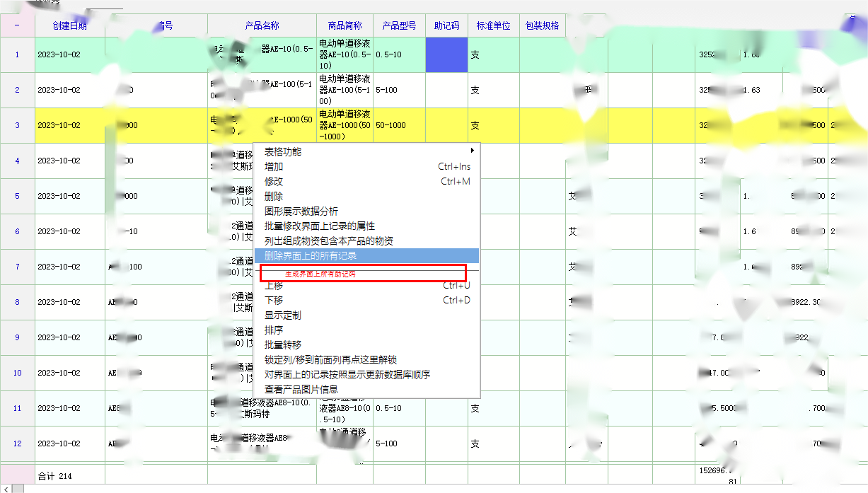Choose 列出组成物资包含本产品的物资 option
868x493 pixels.
pos(329,241)
